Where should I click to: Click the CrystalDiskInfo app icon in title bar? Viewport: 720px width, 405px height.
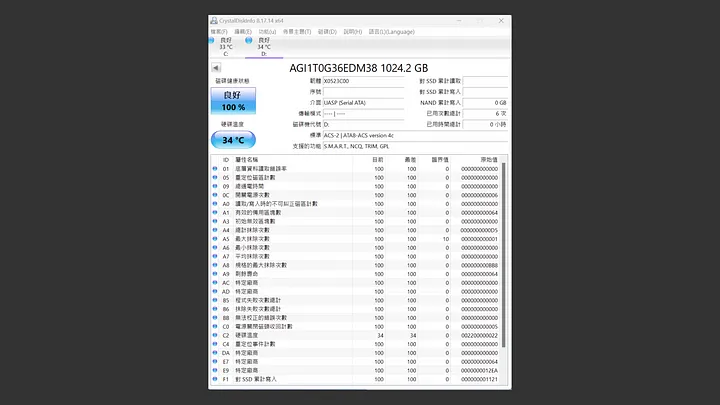[214, 21]
